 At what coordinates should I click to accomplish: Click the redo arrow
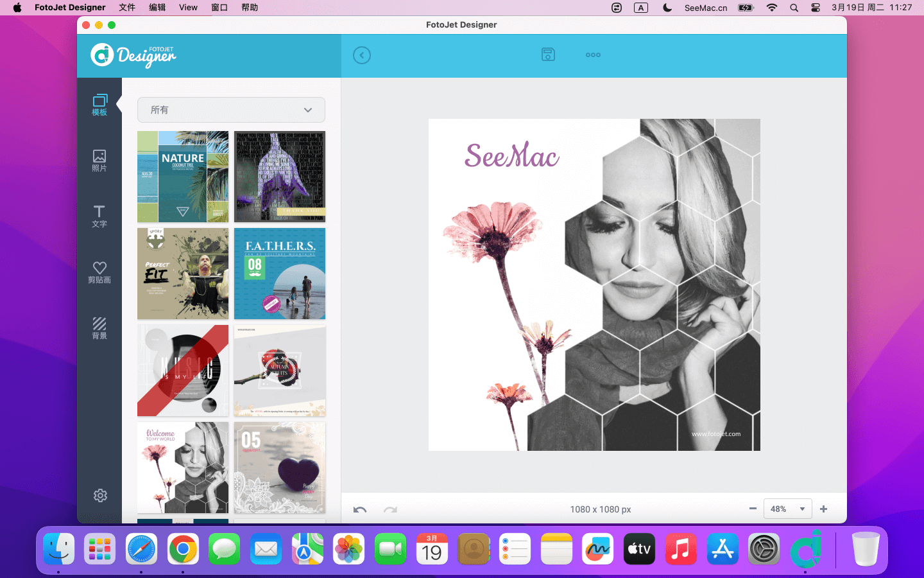[x=390, y=510]
